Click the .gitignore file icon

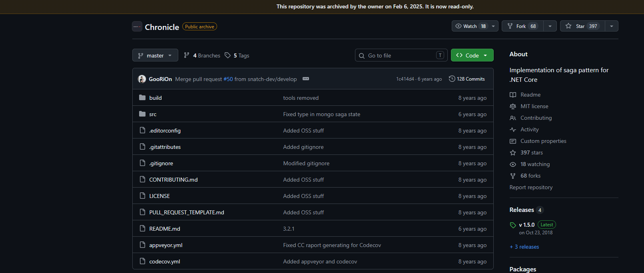click(x=142, y=163)
